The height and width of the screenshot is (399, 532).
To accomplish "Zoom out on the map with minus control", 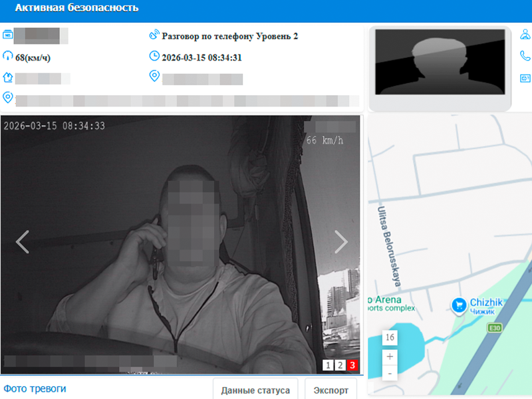I will [x=390, y=374].
